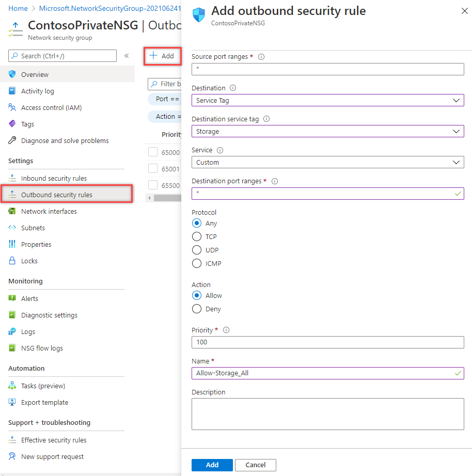
Task: Click the Overview shield icon
Action: coord(12,74)
